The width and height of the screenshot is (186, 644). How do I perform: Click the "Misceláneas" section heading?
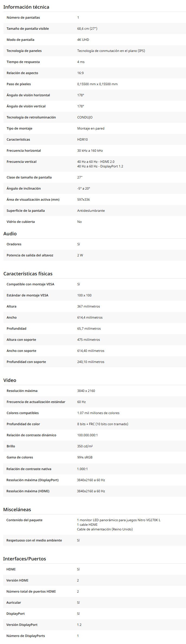point(17,510)
